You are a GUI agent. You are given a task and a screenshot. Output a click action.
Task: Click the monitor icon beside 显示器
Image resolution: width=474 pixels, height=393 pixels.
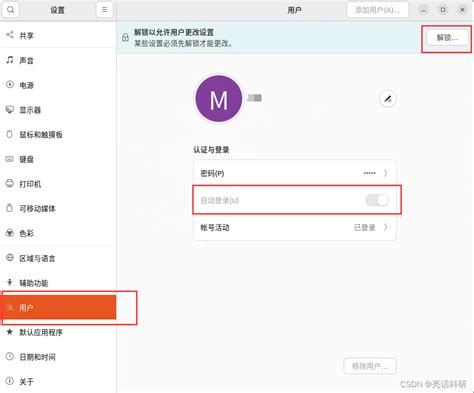10,109
